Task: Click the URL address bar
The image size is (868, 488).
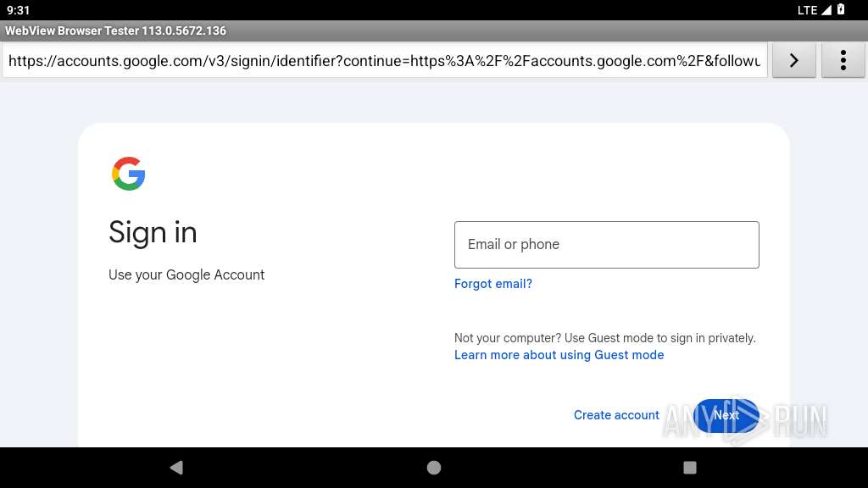Action: pos(385,60)
